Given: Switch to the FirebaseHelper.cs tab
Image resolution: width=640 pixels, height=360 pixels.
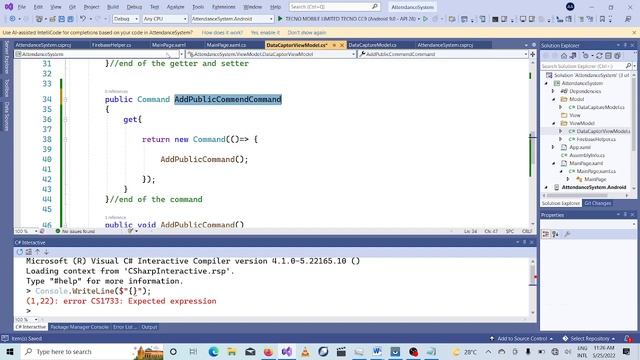Looking at the screenshot, I should click(111, 45).
